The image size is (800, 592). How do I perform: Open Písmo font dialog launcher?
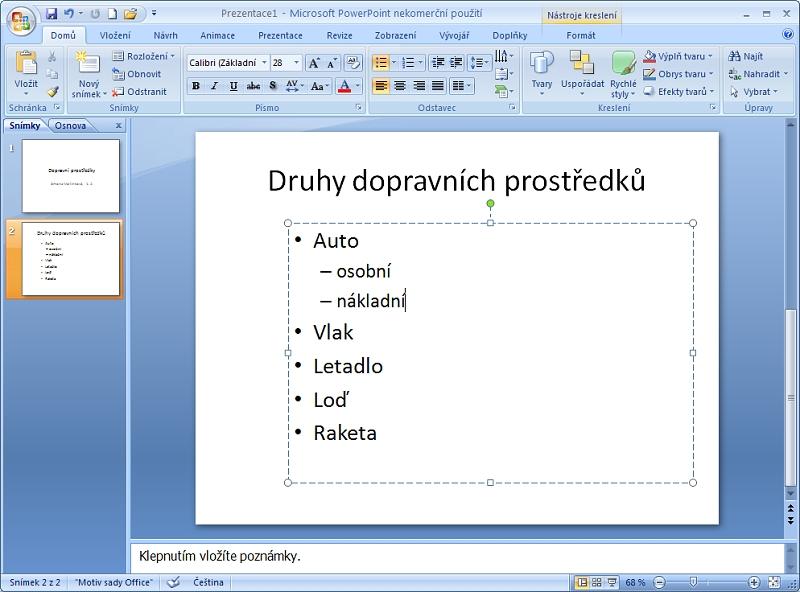pos(359,108)
